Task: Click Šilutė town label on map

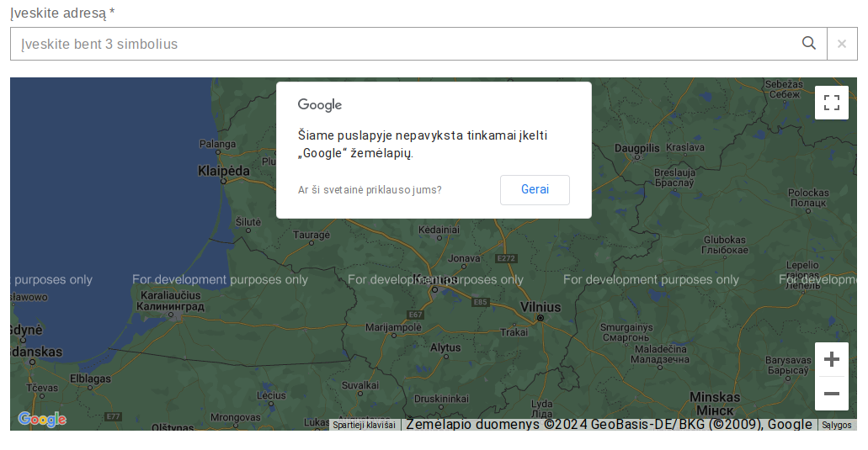Action: point(248,222)
